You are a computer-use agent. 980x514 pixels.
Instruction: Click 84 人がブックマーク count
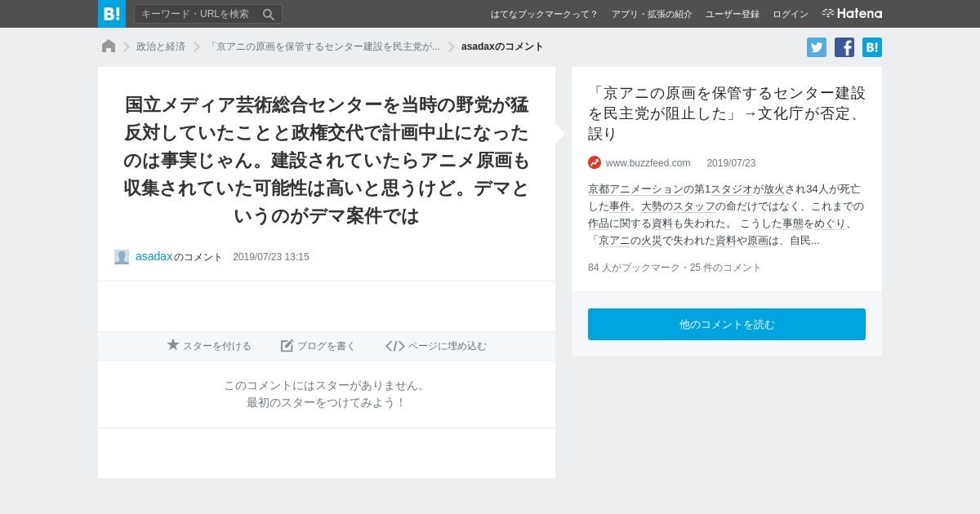[x=634, y=268]
